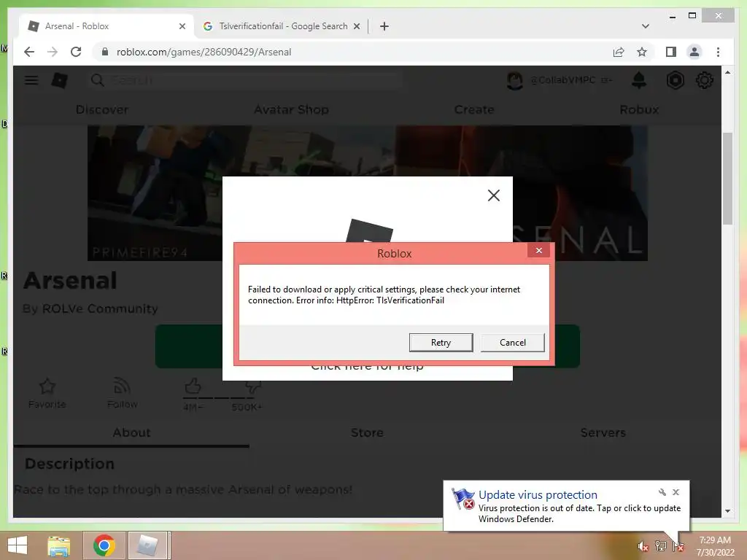Go forward in browser history

click(53, 52)
